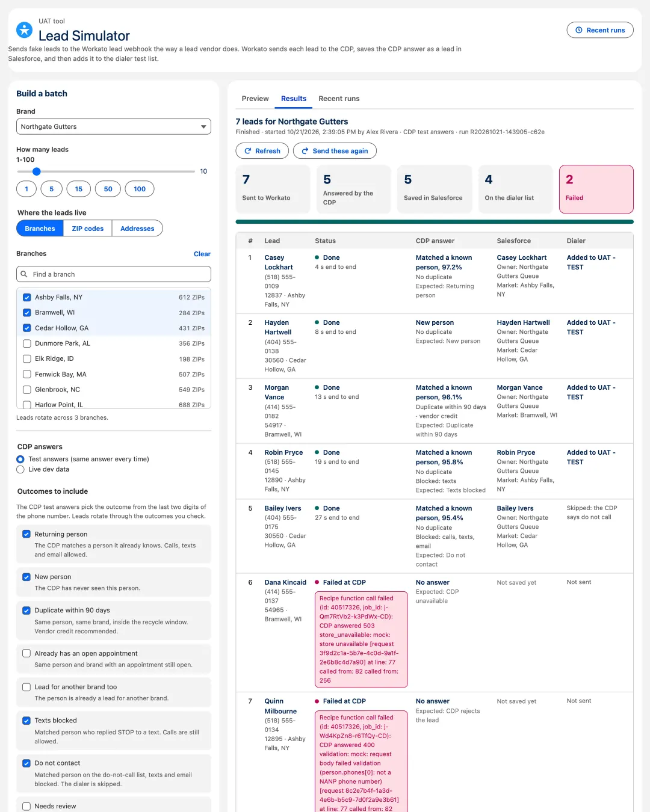The height and width of the screenshot is (812, 650).
Task: Choose the Addresses location mode
Action: pos(137,229)
